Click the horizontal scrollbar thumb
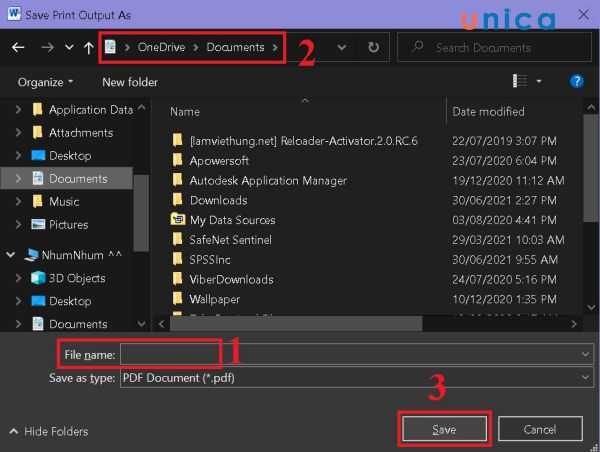Screen dimensions: 600x452 coord(296,324)
